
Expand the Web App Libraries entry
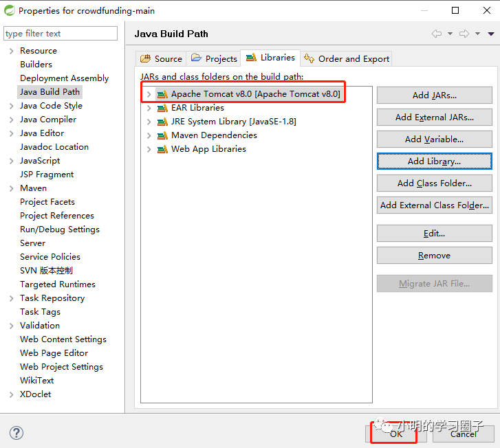point(149,149)
